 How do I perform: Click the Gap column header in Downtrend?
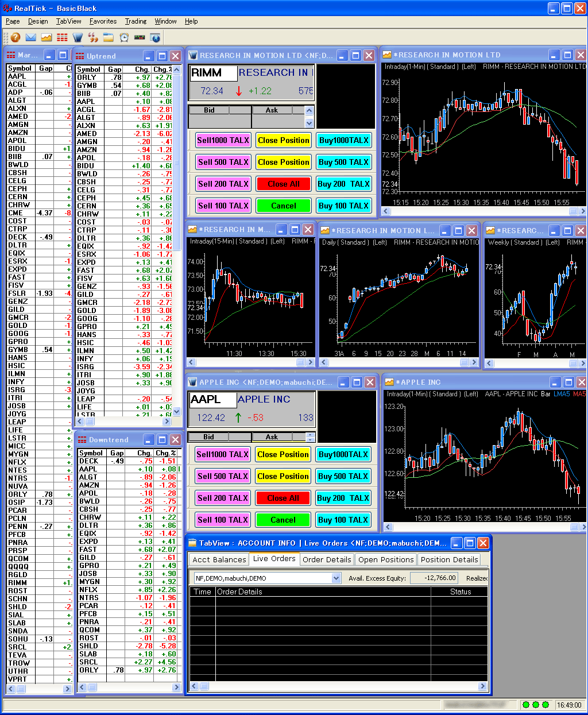pyautogui.click(x=117, y=453)
